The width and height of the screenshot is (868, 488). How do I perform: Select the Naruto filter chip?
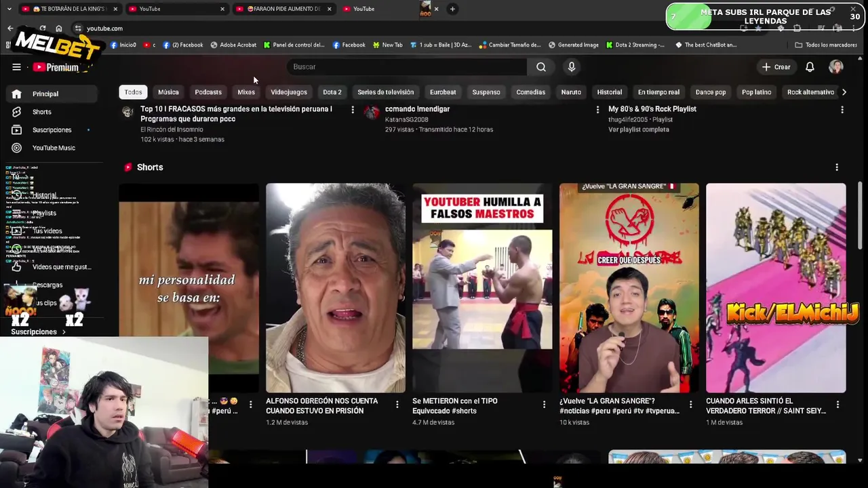pyautogui.click(x=571, y=92)
